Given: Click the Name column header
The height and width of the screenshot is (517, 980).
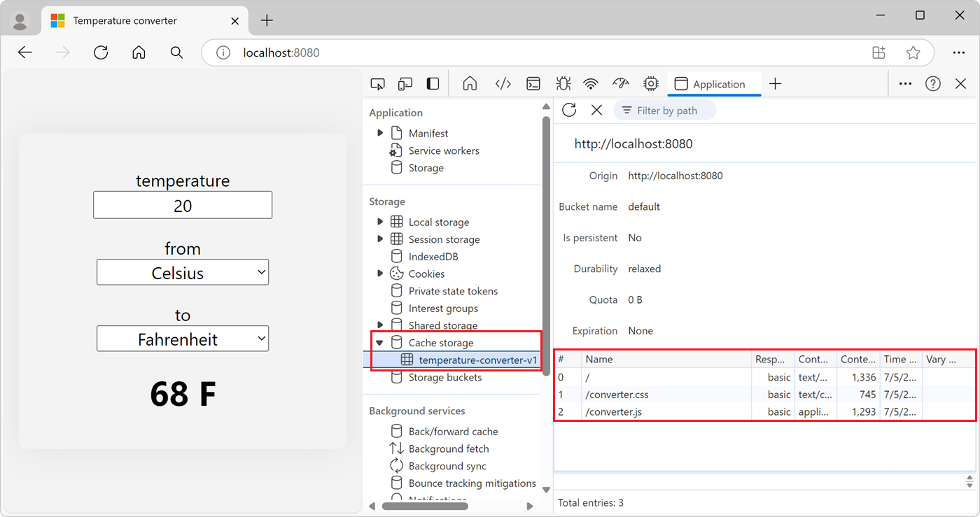Looking at the screenshot, I should [598, 360].
